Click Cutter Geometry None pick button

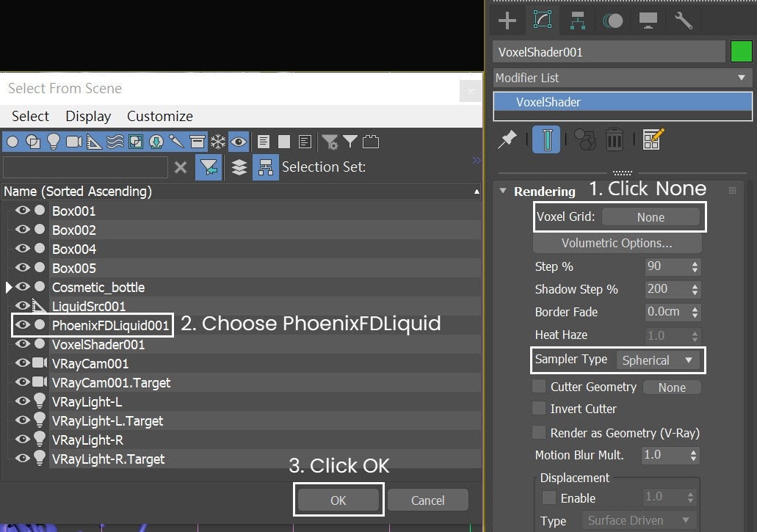pyautogui.click(x=672, y=387)
